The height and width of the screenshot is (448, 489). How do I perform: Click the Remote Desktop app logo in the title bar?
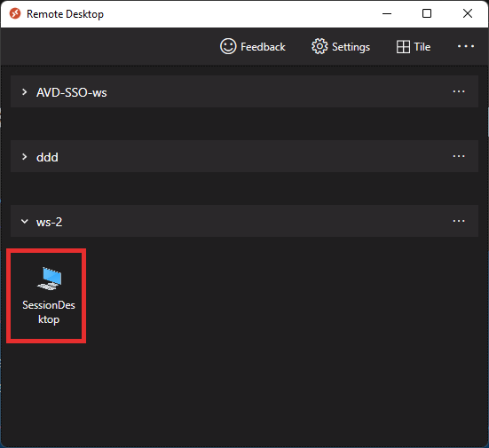pyautogui.click(x=15, y=13)
